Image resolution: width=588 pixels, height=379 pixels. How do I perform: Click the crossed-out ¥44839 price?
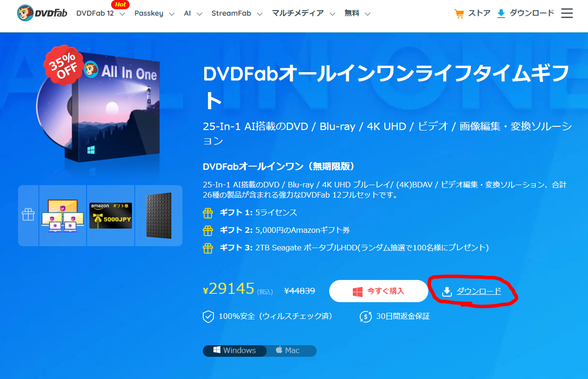300,291
